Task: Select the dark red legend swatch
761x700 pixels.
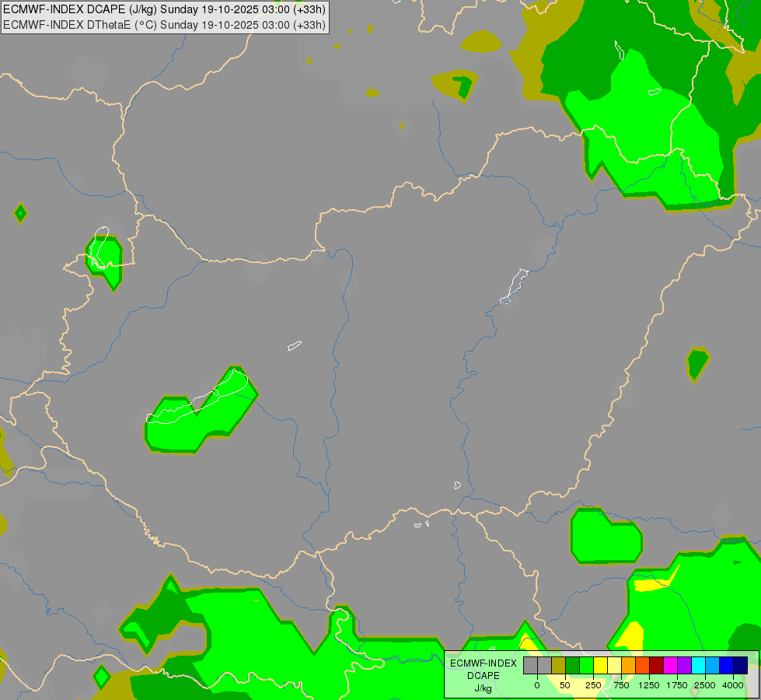Action: 657,665
